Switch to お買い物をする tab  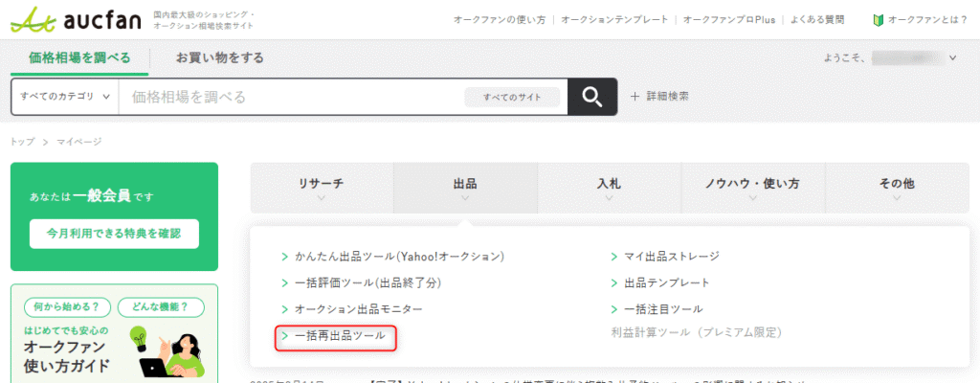[219, 58]
